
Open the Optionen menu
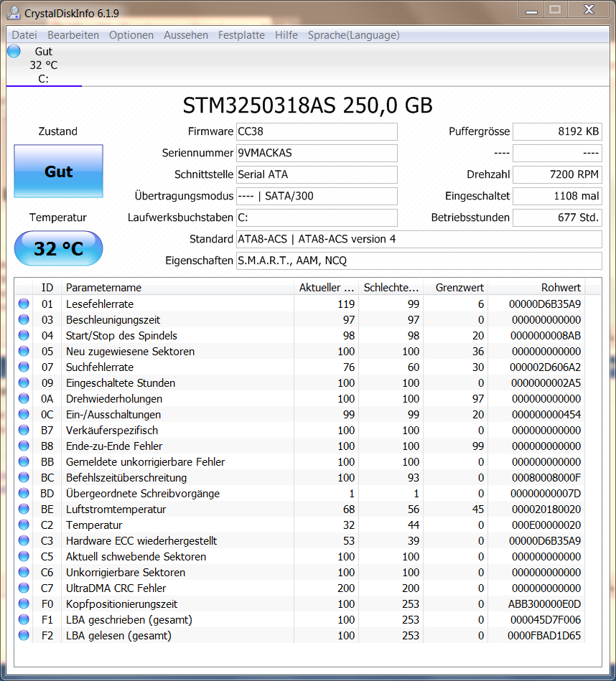[131, 35]
